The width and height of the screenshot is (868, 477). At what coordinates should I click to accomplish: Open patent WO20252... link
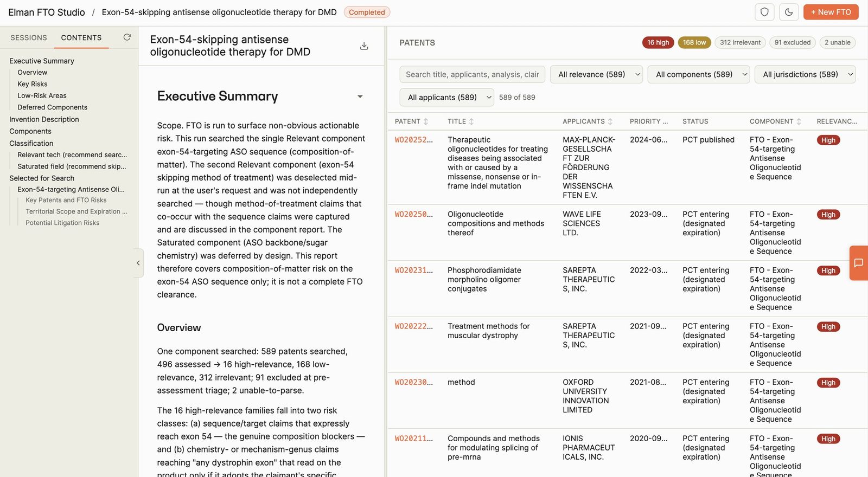point(414,140)
